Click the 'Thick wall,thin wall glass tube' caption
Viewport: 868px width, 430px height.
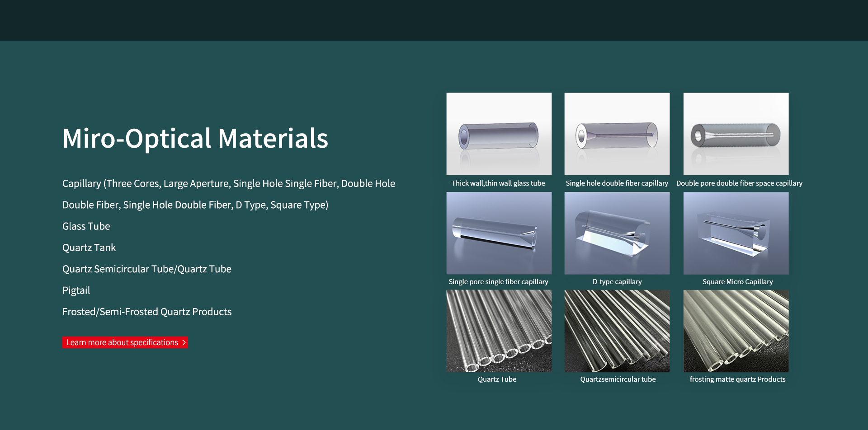click(x=498, y=183)
